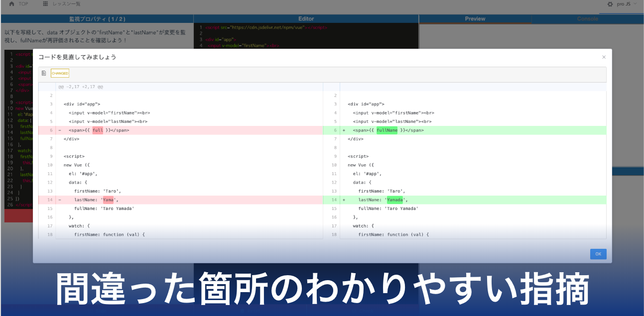Image resolution: width=644 pixels, height=316 pixels.
Task: Switch to the Preview tab
Action: (475, 19)
